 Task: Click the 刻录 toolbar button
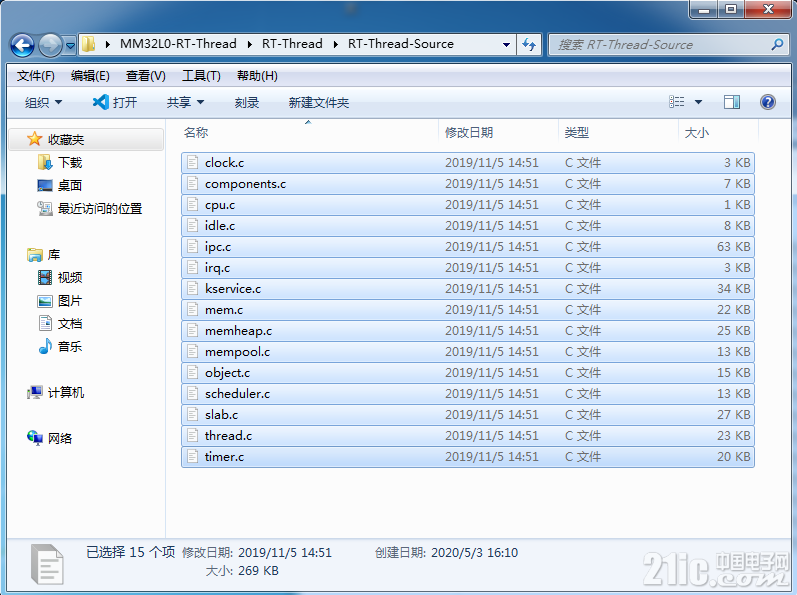(x=247, y=103)
